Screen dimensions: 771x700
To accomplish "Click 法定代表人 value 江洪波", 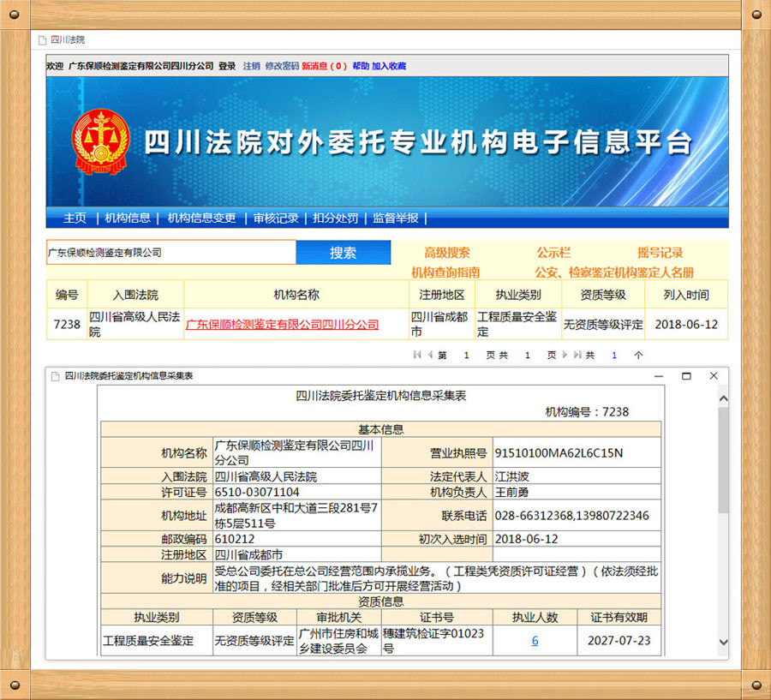I will pos(512,476).
